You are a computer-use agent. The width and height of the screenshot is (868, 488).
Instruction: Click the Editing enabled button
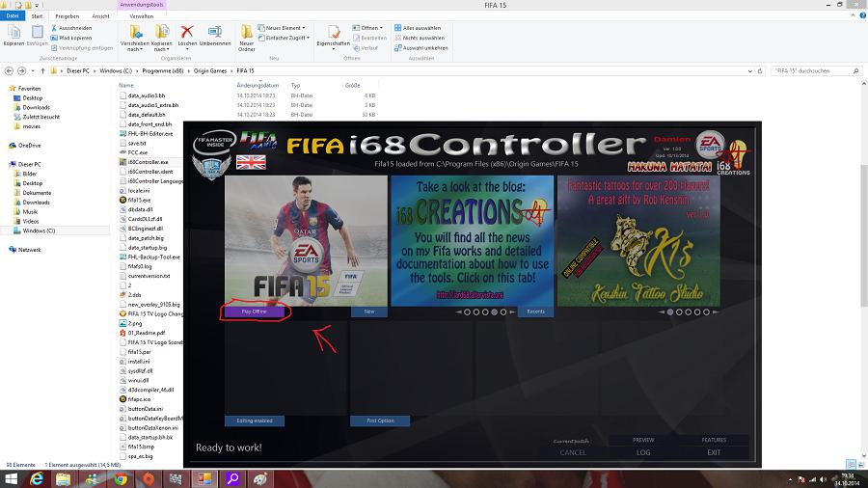coord(255,420)
